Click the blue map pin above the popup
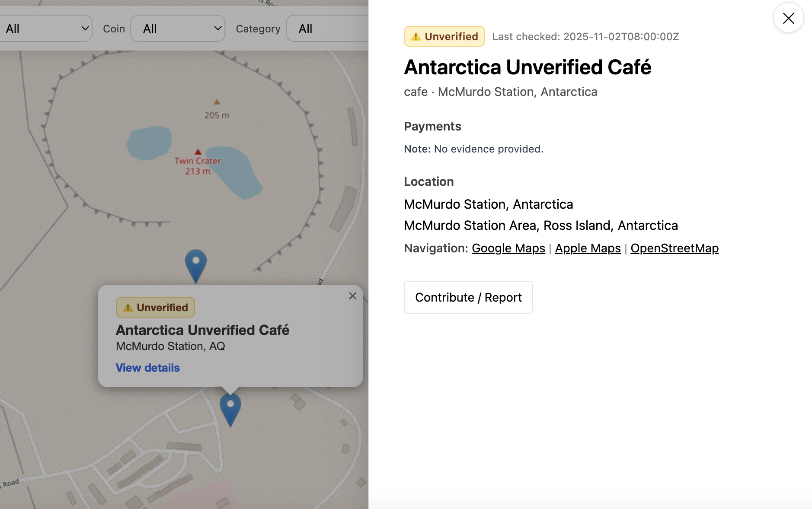Image resolution: width=812 pixels, height=509 pixels. 196,267
